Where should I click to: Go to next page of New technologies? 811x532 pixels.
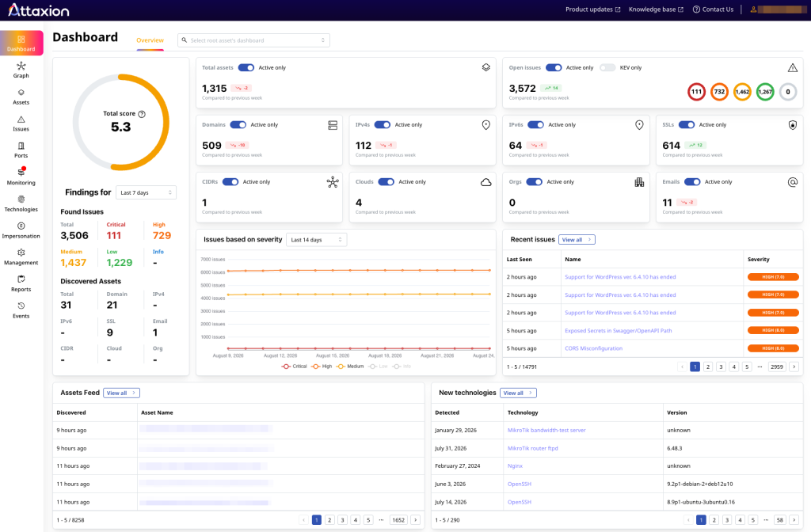click(794, 520)
